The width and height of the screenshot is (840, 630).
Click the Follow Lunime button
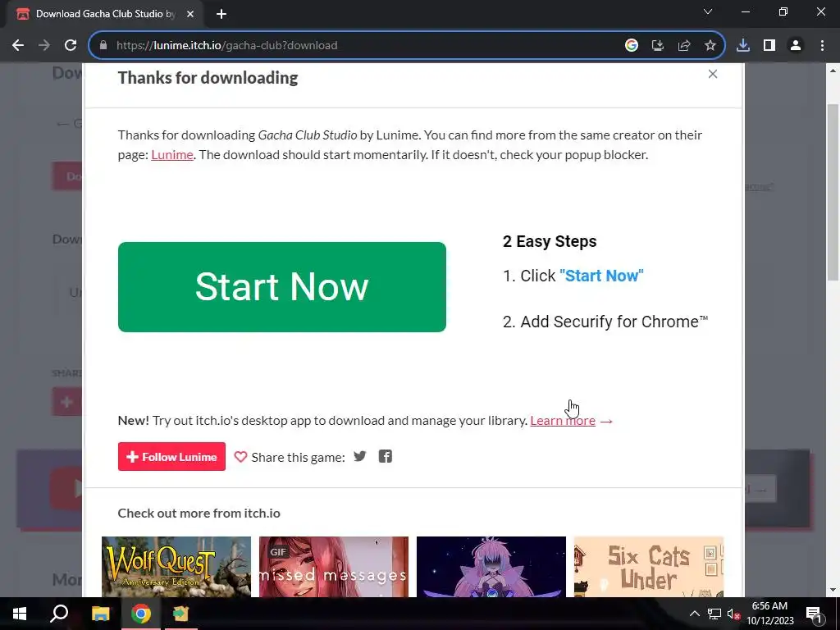tap(171, 456)
